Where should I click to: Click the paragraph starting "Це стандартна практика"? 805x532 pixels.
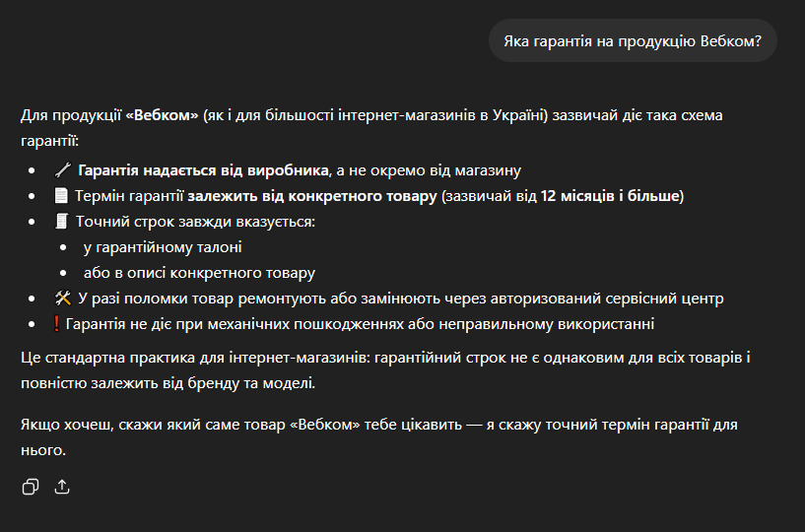pyautogui.click(x=384, y=368)
